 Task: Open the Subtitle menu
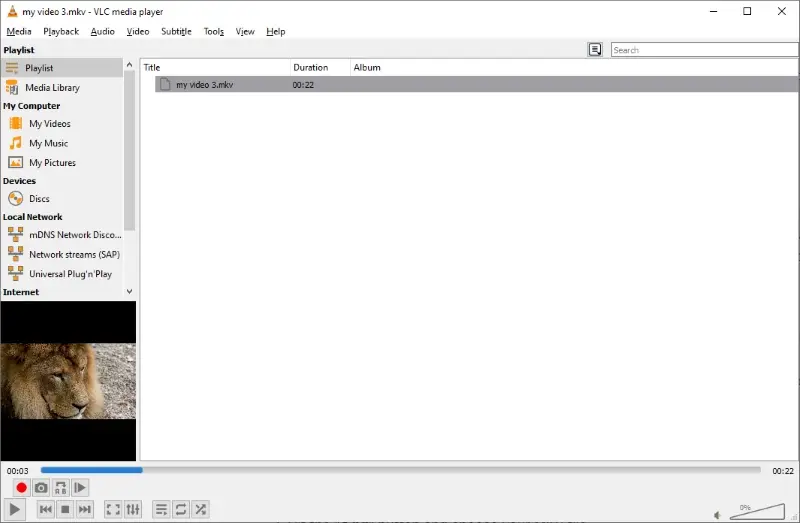point(176,31)
